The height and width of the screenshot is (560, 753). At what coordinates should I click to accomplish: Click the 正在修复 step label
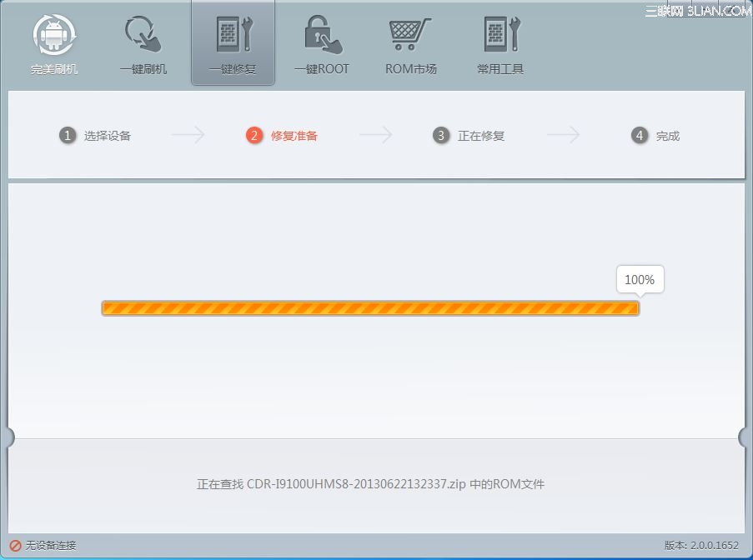tap(481, 136)
